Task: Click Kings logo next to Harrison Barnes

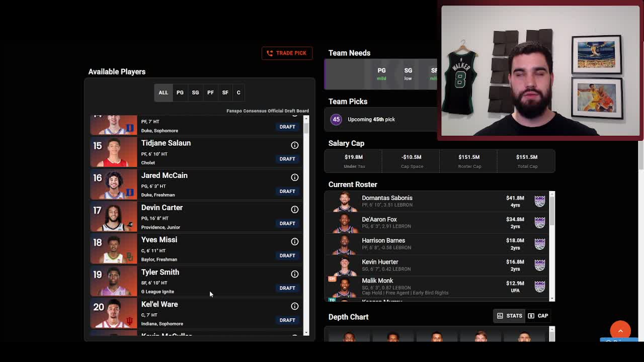Action: (x=540, y=244)
